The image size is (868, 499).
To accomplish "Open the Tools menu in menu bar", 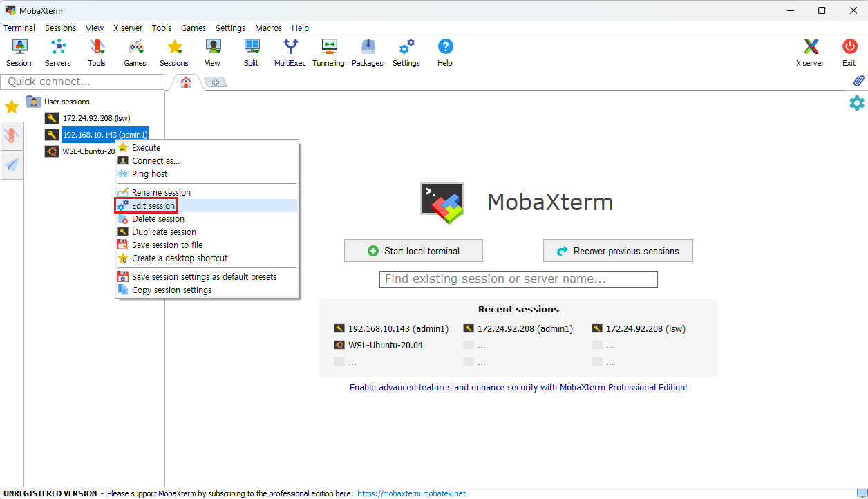I will 162,28.
